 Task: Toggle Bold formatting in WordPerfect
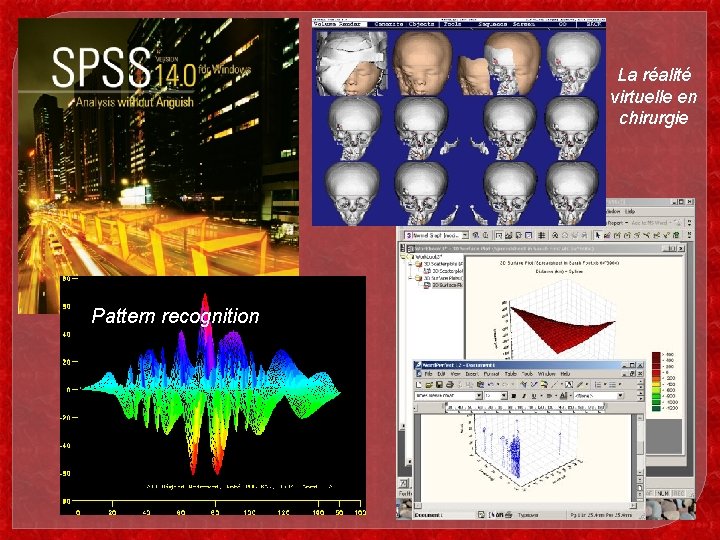coord(513,396)
